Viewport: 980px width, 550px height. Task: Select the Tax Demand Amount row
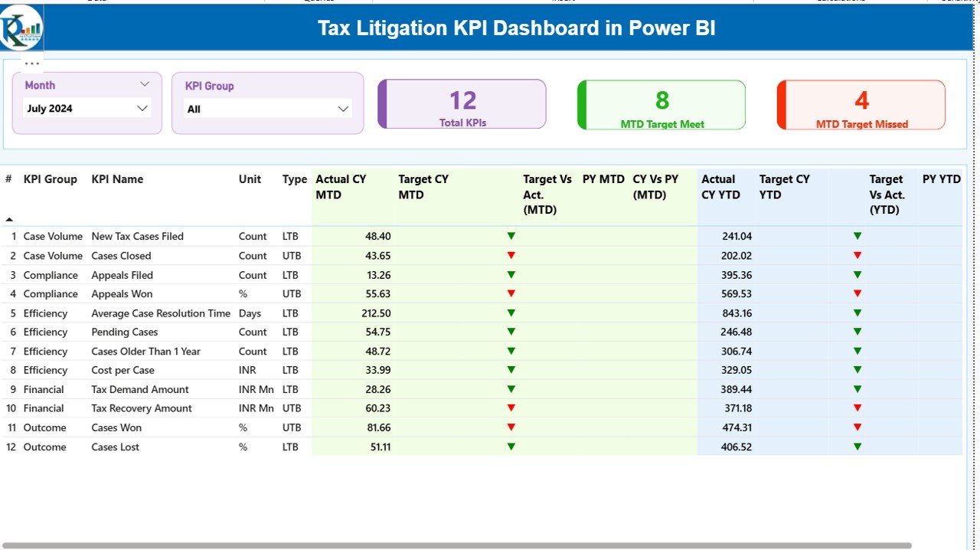(139, 389)
